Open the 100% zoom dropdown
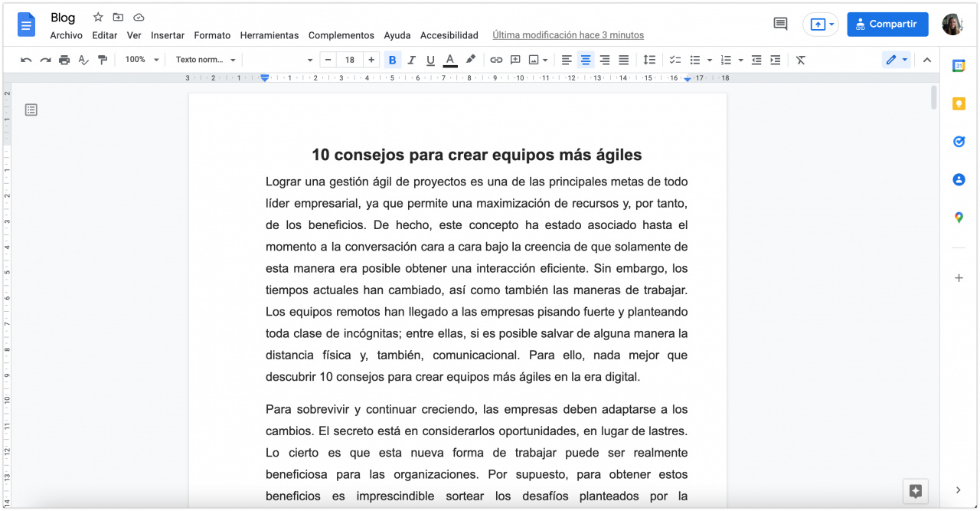Image resolution: width=980 pixels, height=511 pixels. 142,60
